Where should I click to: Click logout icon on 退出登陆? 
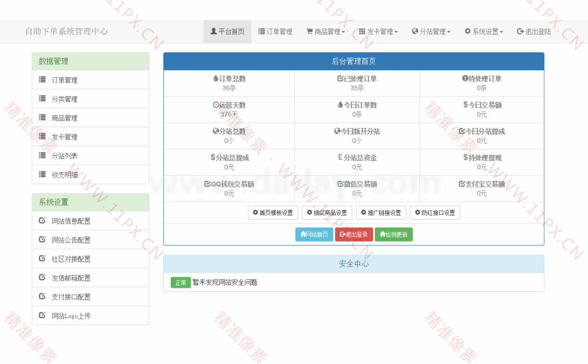[520, 31]
